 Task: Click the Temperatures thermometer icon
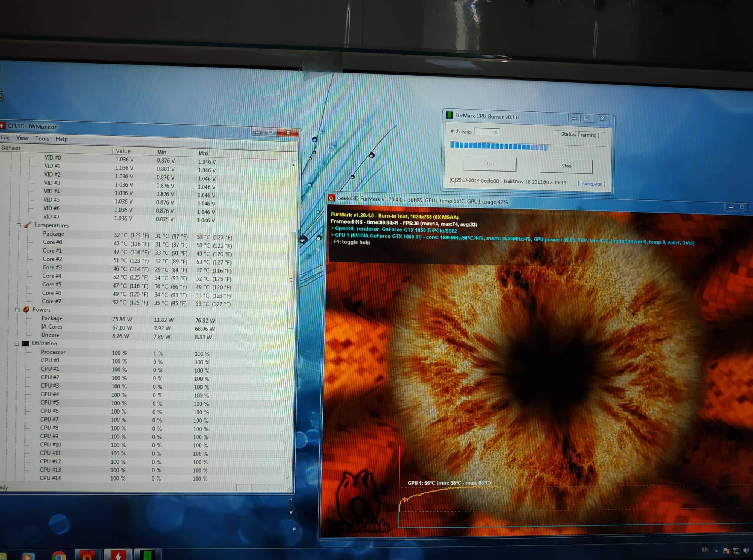tap(27, 225)
